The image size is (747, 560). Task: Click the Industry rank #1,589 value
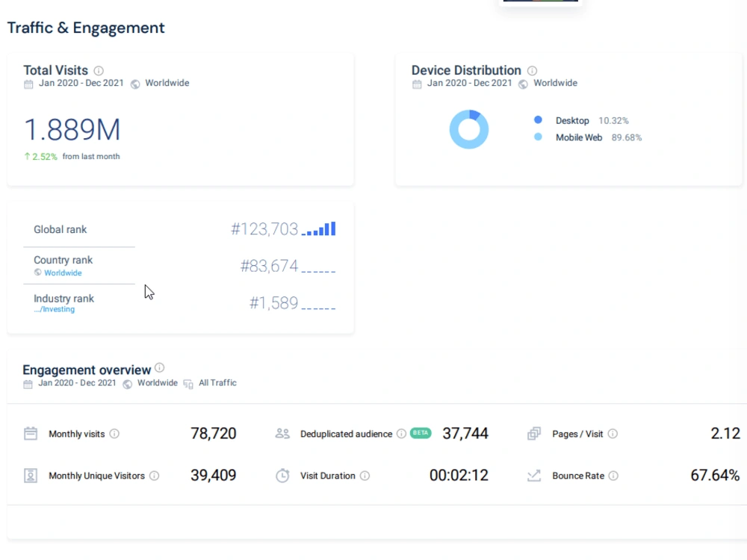coord(274,303)
